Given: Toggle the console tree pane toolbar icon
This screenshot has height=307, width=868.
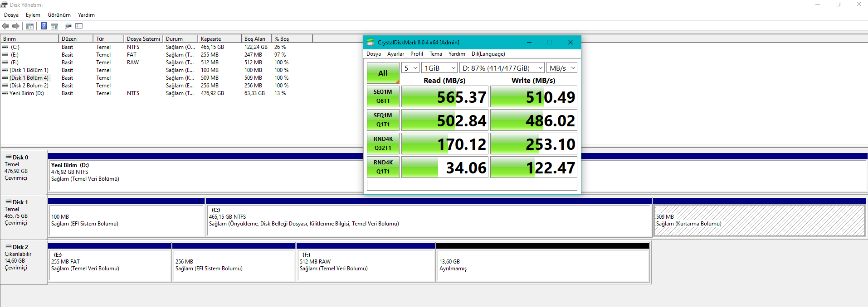Looking at the screenshot, I should point(30,26).
